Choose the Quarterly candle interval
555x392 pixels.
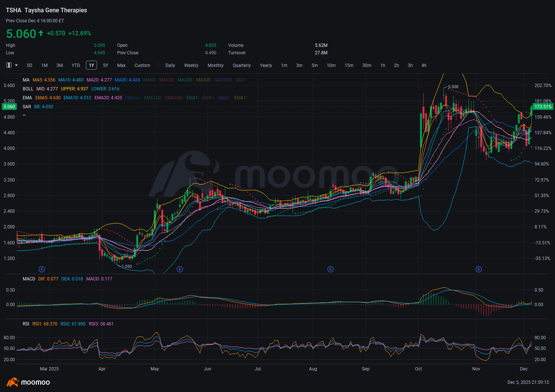point(242,65)
